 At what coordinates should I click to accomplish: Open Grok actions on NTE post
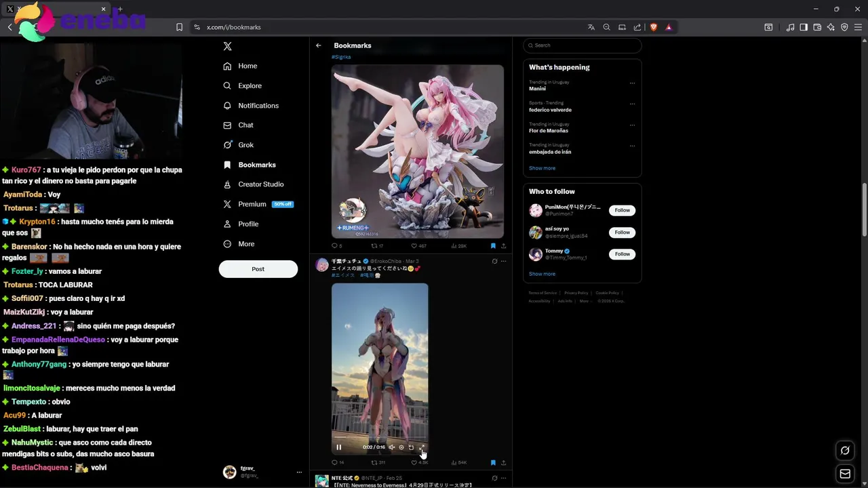tap(494, 478)
